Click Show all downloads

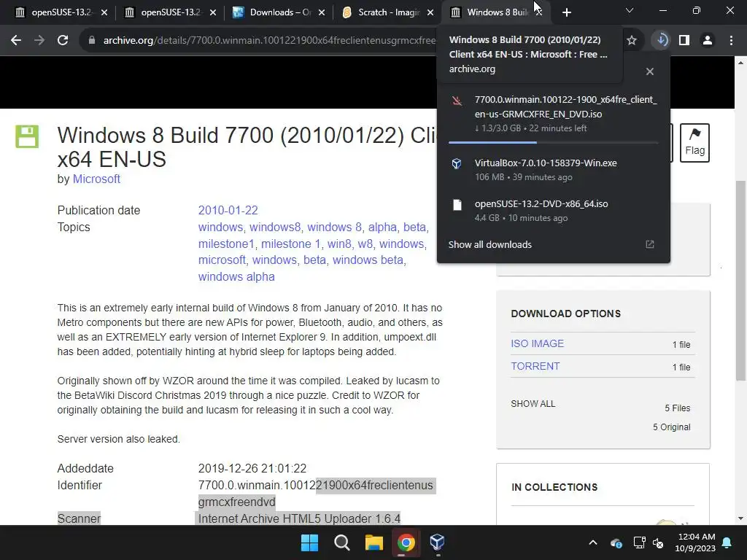[489, 244]
